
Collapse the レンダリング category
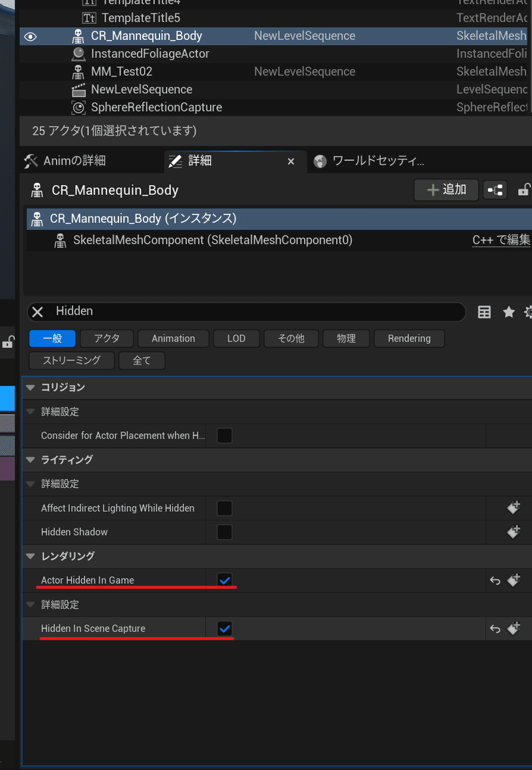click(x=30, y=556)
